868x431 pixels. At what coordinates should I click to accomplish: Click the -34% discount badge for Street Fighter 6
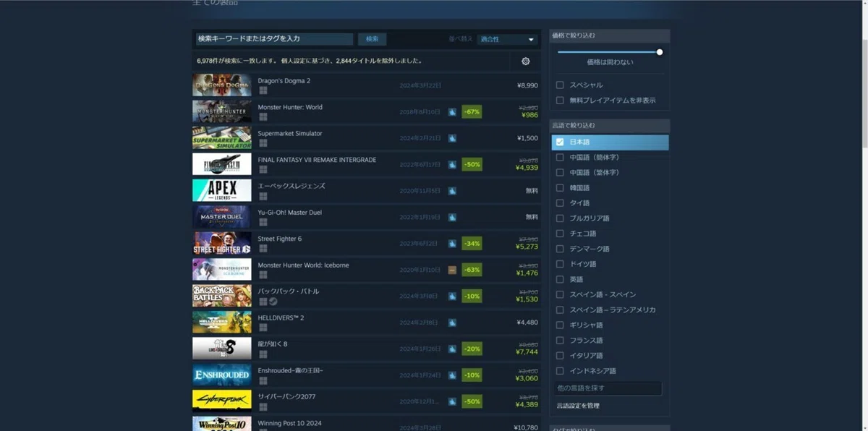472,244
